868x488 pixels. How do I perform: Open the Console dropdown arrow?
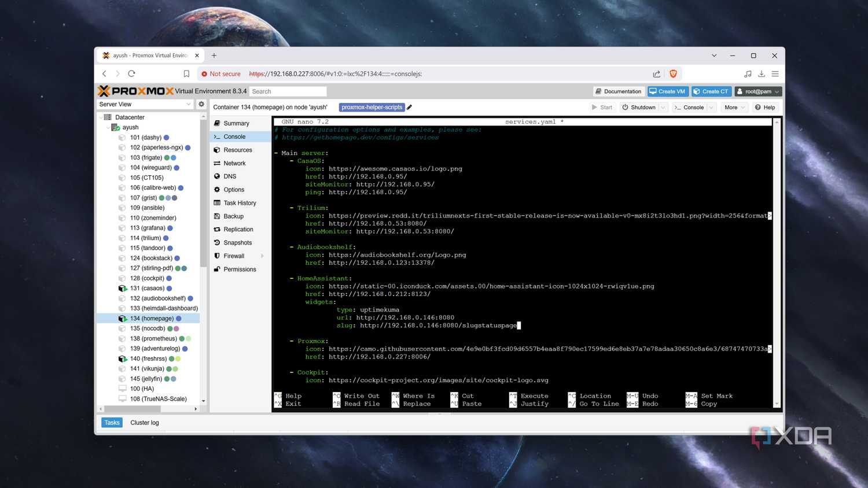tap(711, 107)
